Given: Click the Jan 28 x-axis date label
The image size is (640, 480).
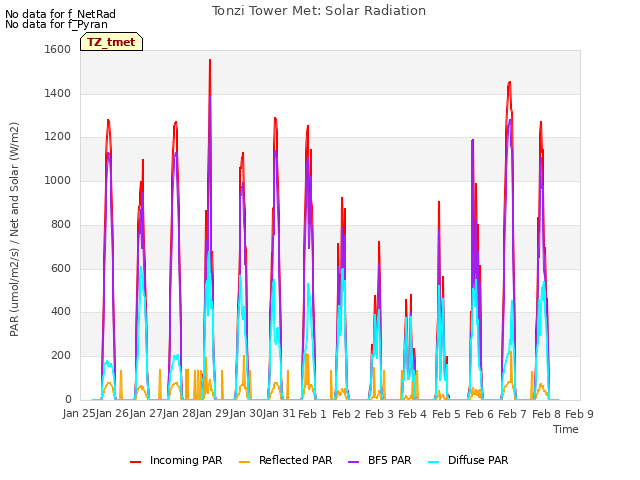Looking at the screenshot, I should (179, 414).
